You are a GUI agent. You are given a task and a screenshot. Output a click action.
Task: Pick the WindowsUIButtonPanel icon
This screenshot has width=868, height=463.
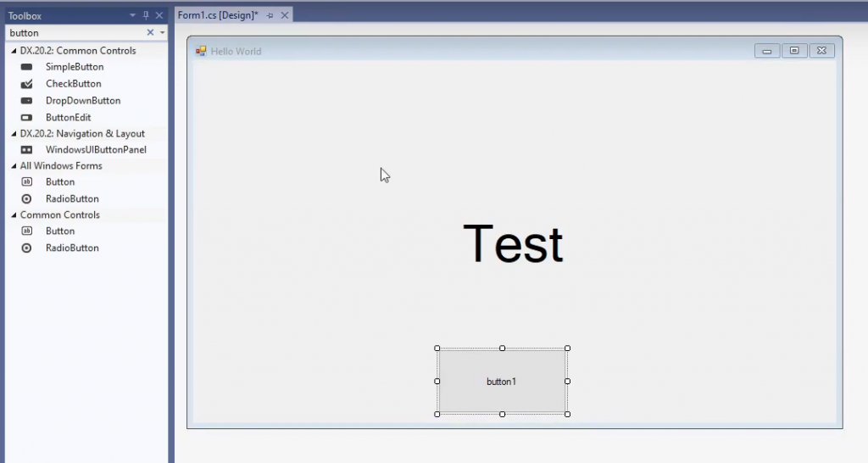pos(26,149)
